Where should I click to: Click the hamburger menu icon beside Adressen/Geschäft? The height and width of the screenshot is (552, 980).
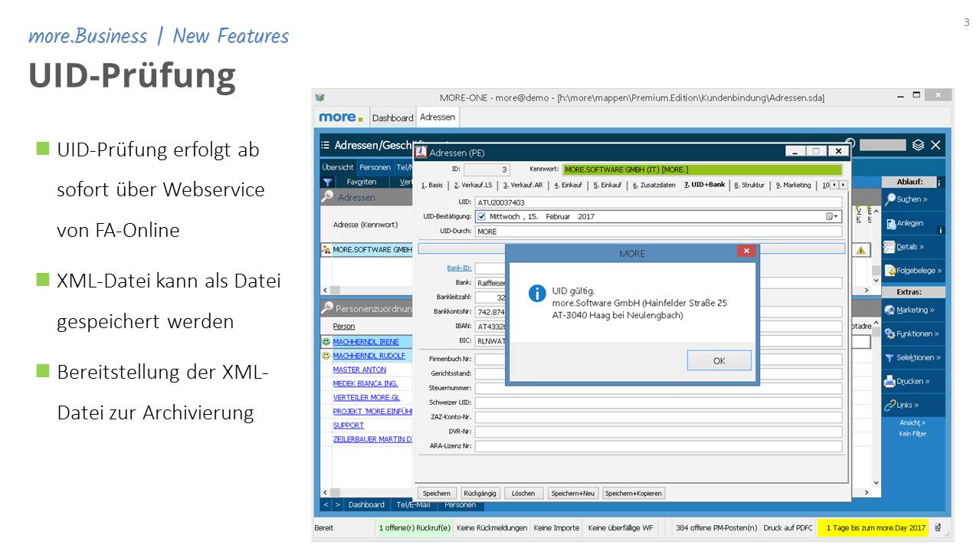[x=326, y=145]
